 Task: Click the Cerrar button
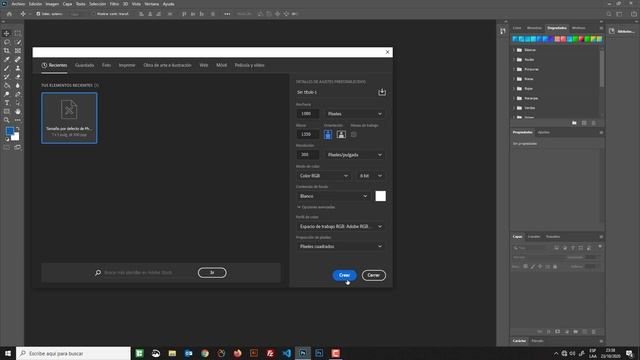373,275
